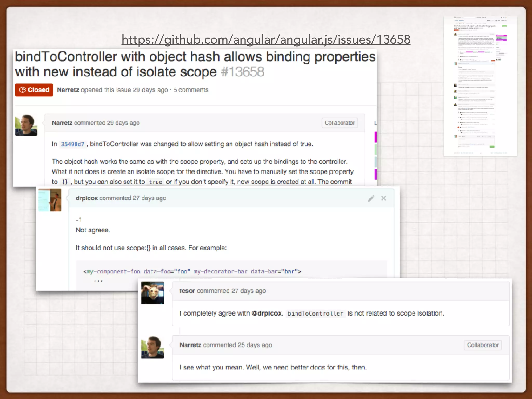Click Collaborator badge on Narretz's last comment

point(483,345)
